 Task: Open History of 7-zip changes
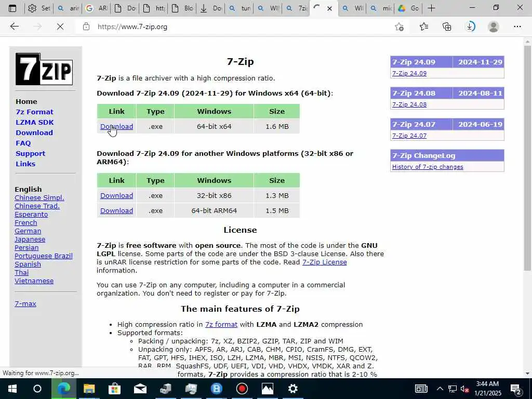pos(428,167)
